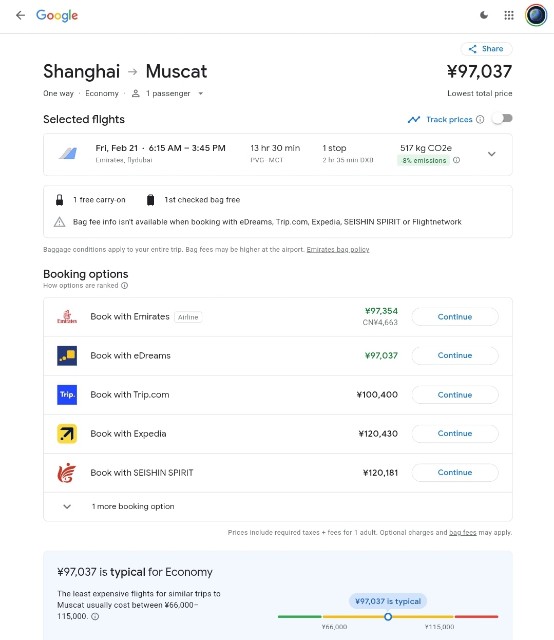This screenshot has height=640, width=554.
Task: Click the passenger person icon
Action: pos(136,93)
